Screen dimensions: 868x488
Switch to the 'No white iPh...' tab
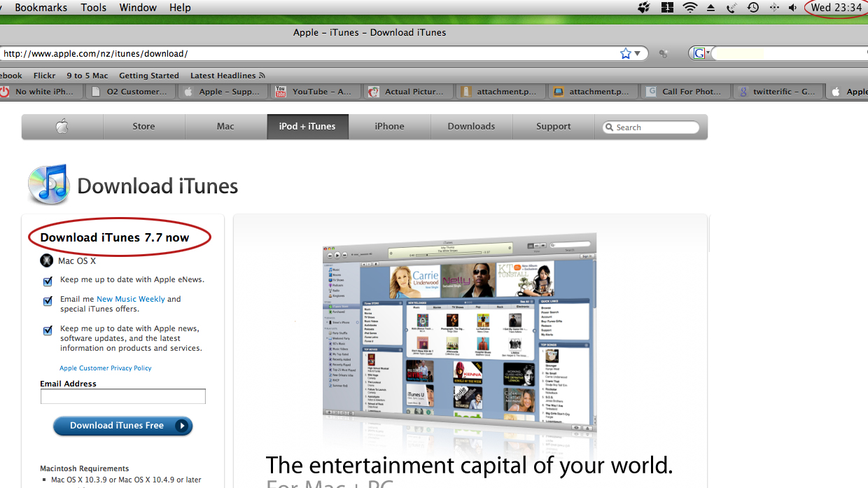[x=41, y=92]
